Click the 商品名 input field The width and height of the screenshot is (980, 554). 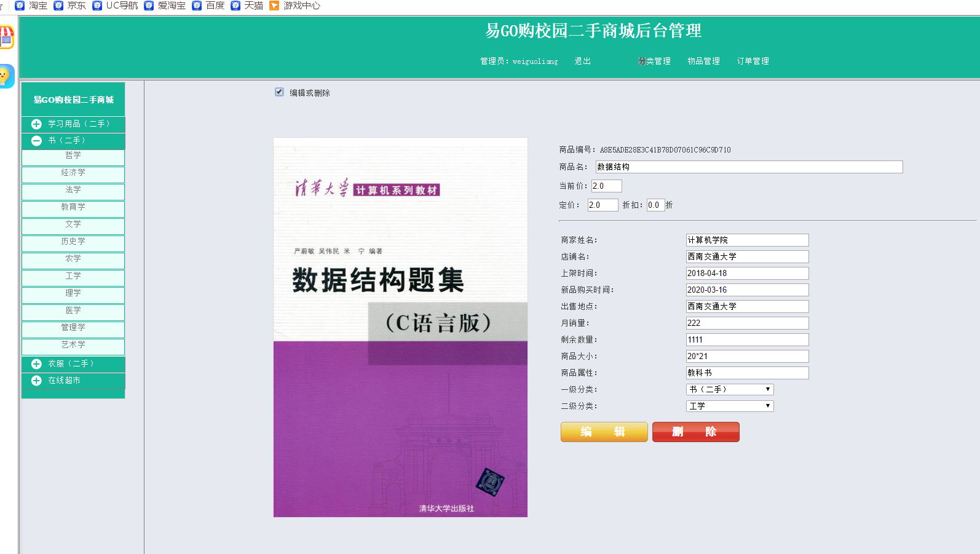point(748,167)
